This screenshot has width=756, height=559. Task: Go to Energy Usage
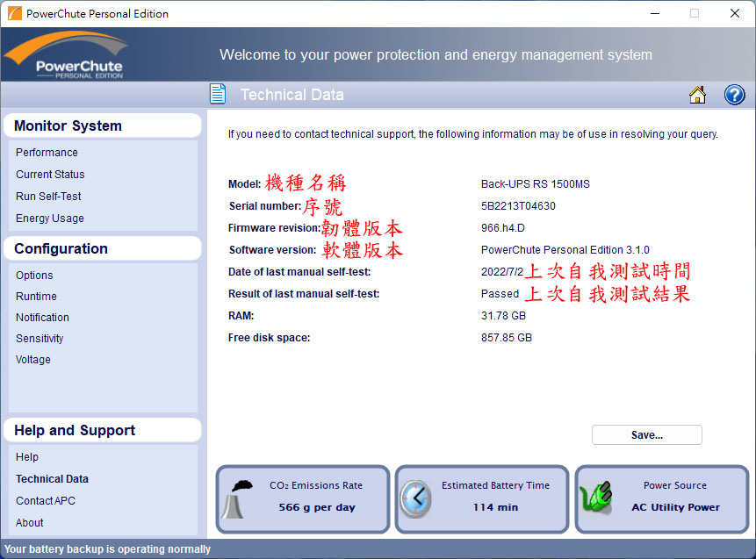(50, 219)
